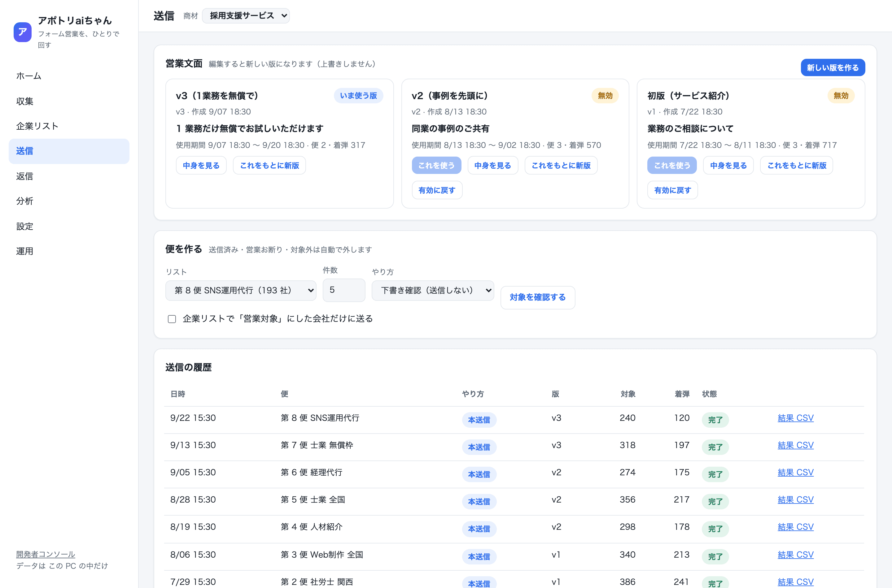
Task: Open 企業リスト in the sidebar
Action: (69, 126)
